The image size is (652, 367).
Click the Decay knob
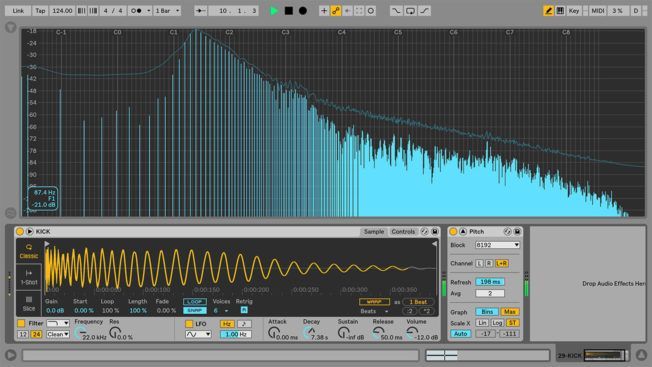point(310,332)
